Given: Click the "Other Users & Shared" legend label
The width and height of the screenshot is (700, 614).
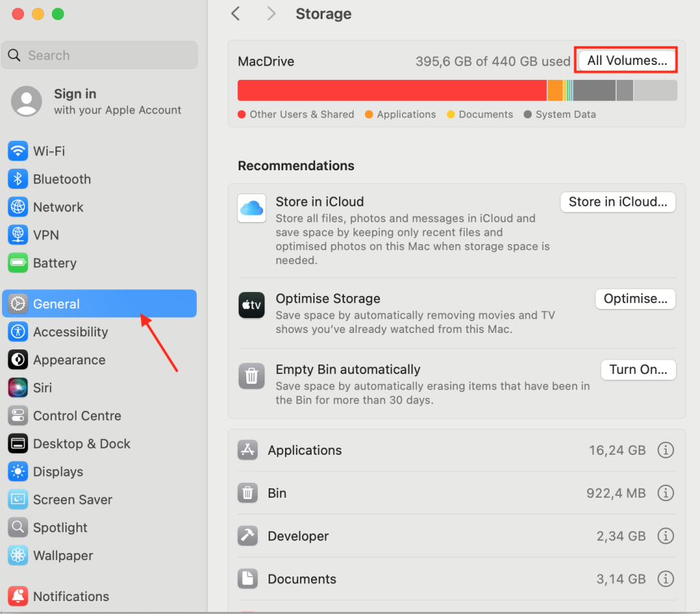Looking at the screenshot, I should [x=301, y=114].
